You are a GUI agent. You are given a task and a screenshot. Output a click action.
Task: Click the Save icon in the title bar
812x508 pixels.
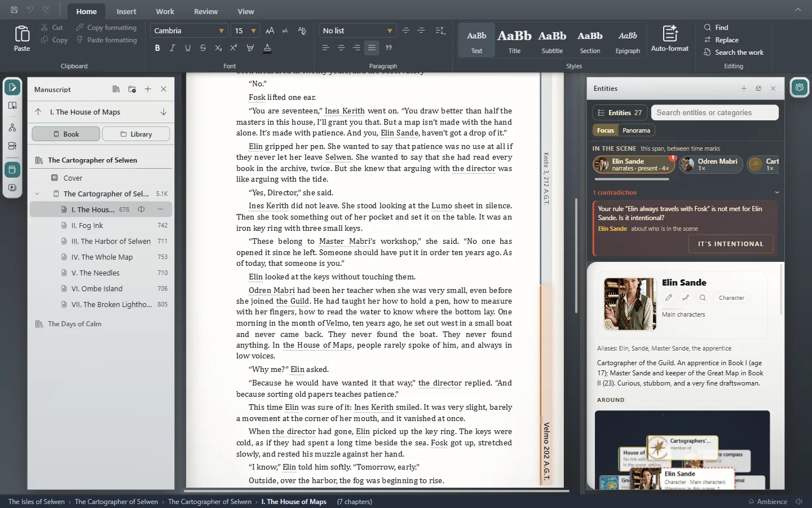click(x=14, y=10)
